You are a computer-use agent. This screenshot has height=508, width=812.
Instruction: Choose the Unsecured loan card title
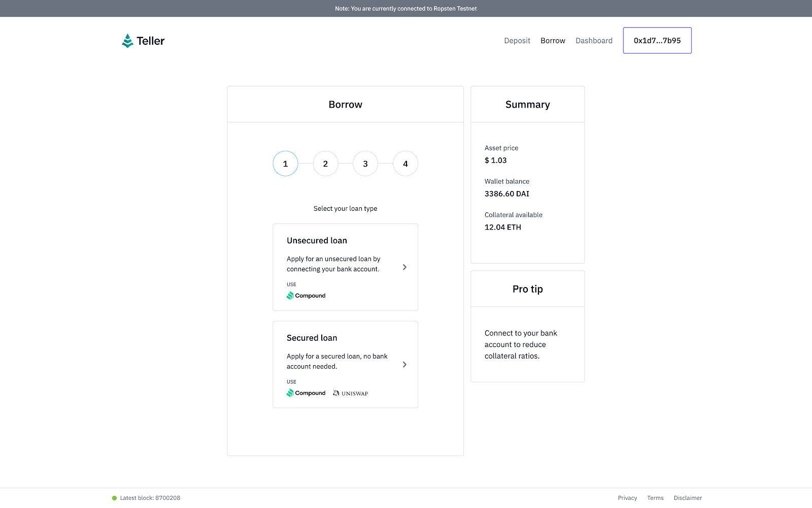(x=317, y=241)
